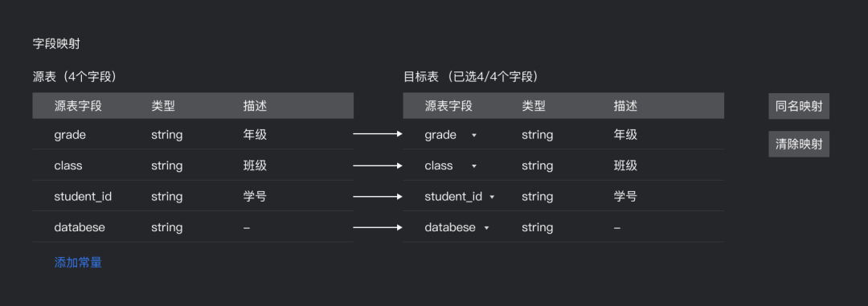Click the 清除映射 button

799,145
